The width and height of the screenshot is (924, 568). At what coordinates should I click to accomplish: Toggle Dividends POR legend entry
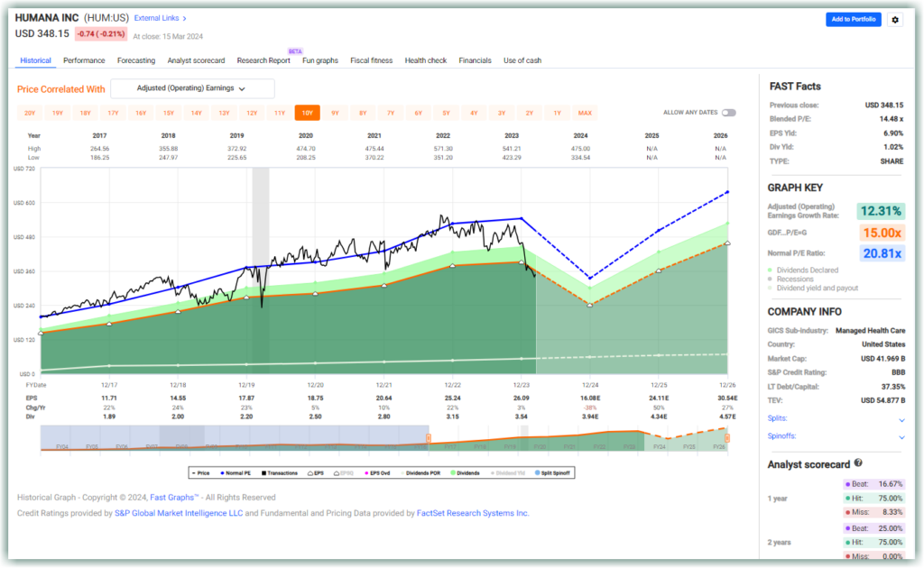(x=420, y=473)
